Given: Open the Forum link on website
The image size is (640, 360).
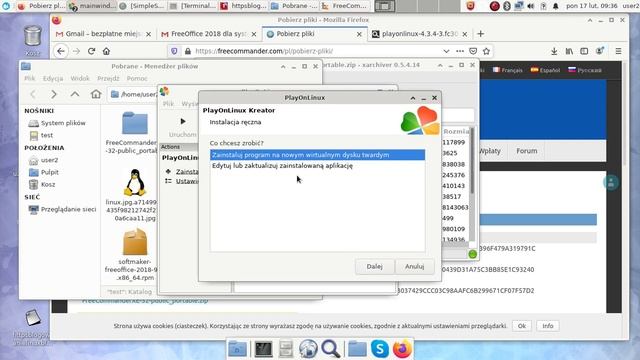Looking at the screenshot, I should [527, 151].
